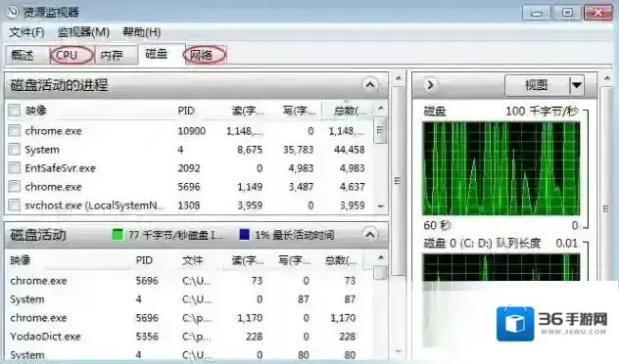
Task: Click the 35,783 write value for System
Action: (x=298, y=150)
